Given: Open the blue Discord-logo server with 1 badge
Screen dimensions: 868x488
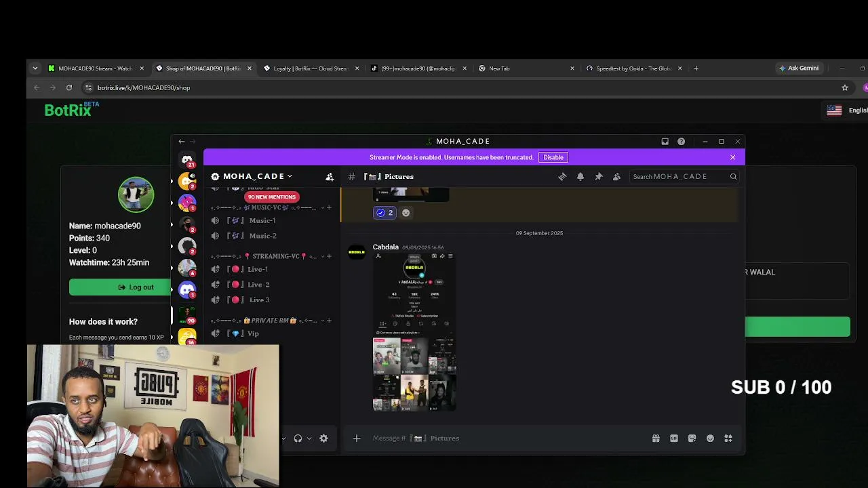Looking at the screenshot, I should click(x=187, y=290).
